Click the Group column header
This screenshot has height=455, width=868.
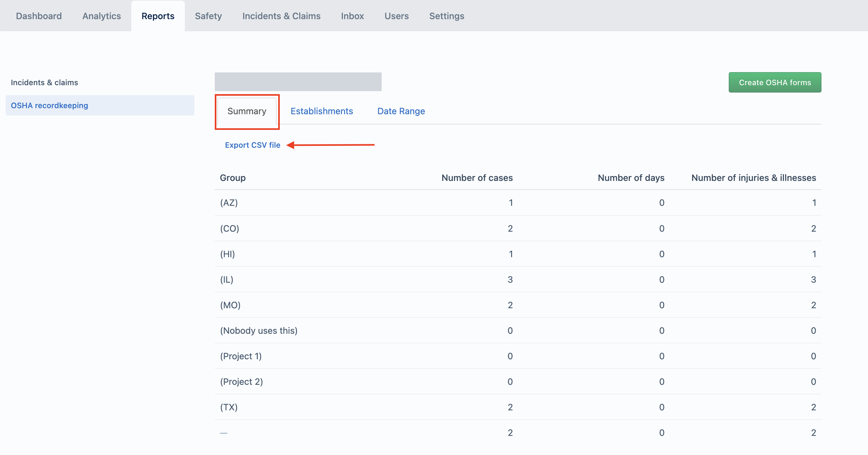click(x=233, y=178)
